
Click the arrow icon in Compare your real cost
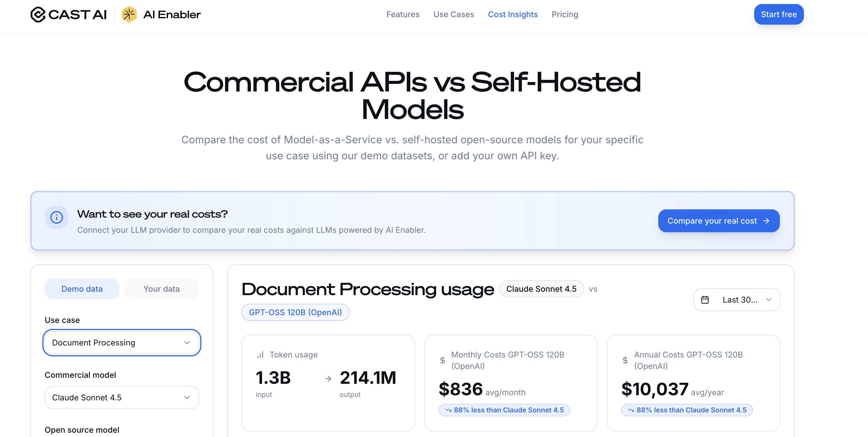coord(767,221)
